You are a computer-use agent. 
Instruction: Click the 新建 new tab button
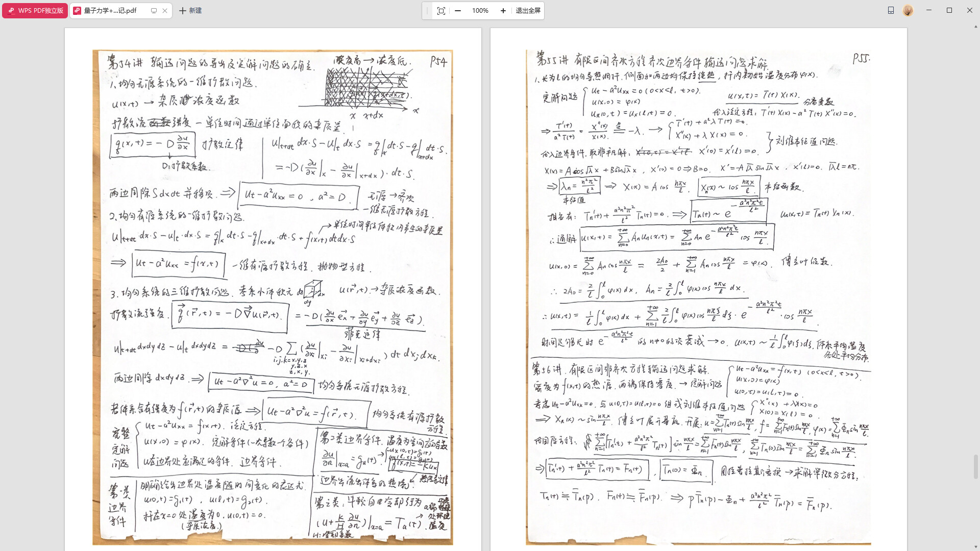(x=190, y=10)
